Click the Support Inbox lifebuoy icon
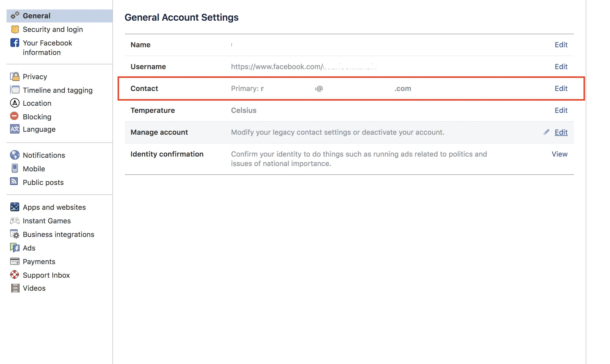 click(x=14, y=275)
